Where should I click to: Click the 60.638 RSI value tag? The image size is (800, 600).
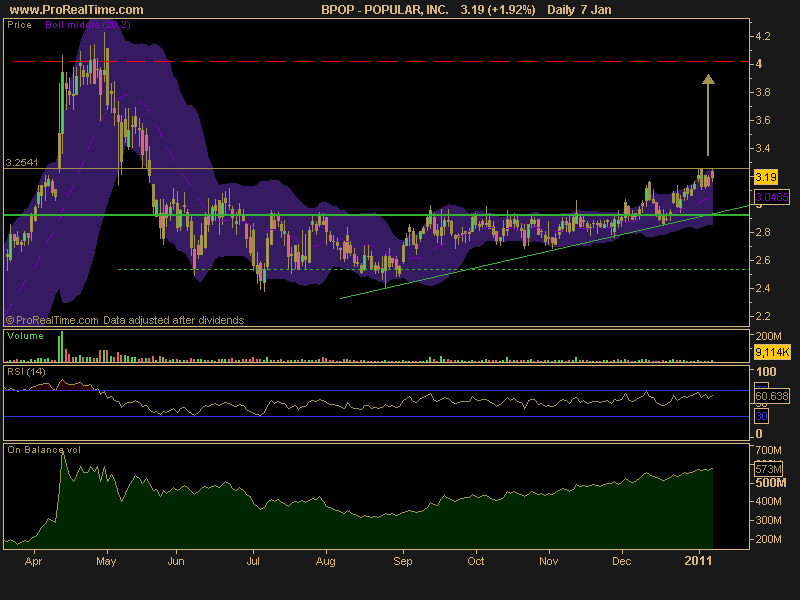point(771,396)
